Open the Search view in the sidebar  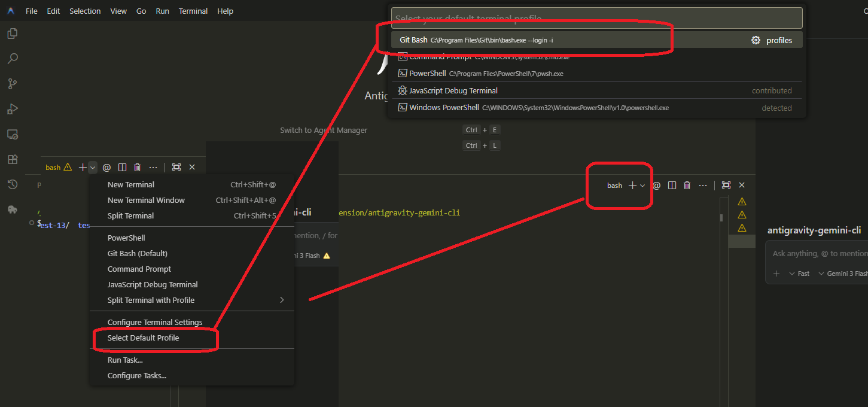pyautogui.click(x=12, y=58)
